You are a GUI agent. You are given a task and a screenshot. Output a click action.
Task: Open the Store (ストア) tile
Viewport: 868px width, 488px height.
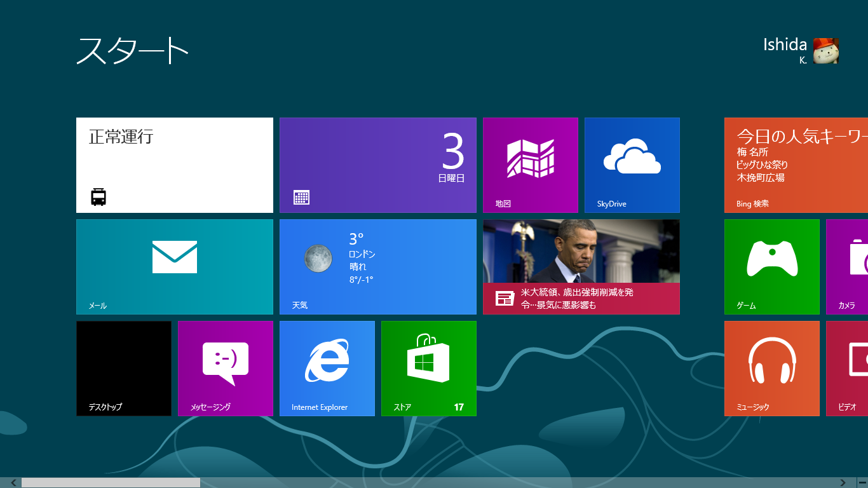429,369
